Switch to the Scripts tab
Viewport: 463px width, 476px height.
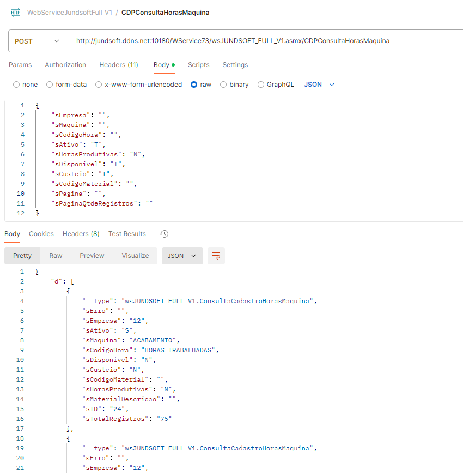tap(198, 65)
